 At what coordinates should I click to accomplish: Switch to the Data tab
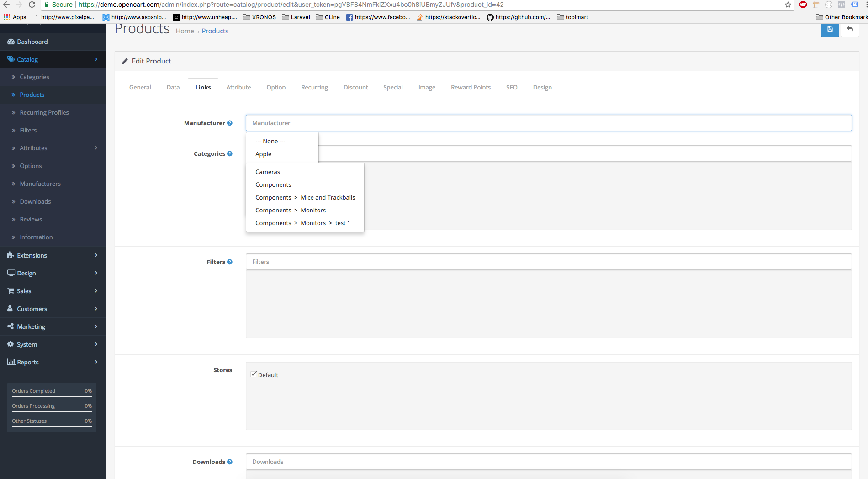tap(173, 87)
